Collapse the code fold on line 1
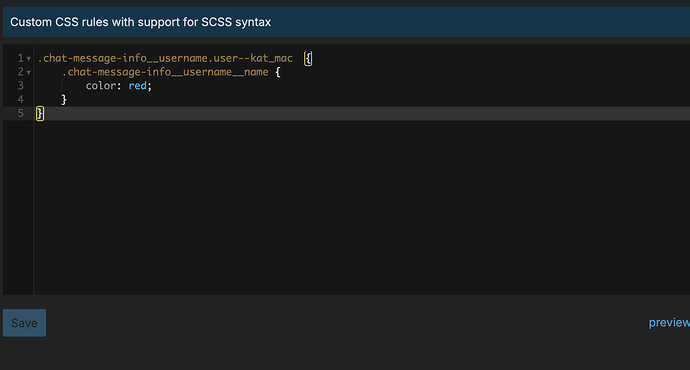 pos(29,59)
